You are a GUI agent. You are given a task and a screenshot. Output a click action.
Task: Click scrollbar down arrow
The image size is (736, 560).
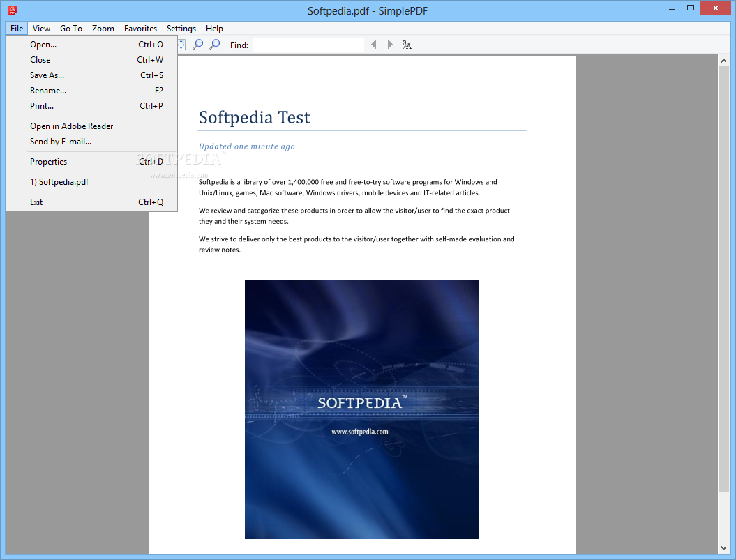click(723, 547)
